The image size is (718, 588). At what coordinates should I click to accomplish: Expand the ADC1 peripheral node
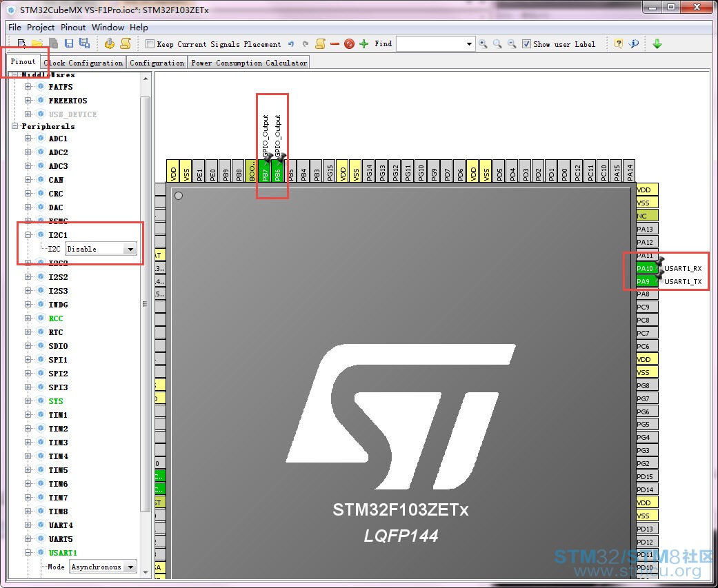click(x=28, y=138)
